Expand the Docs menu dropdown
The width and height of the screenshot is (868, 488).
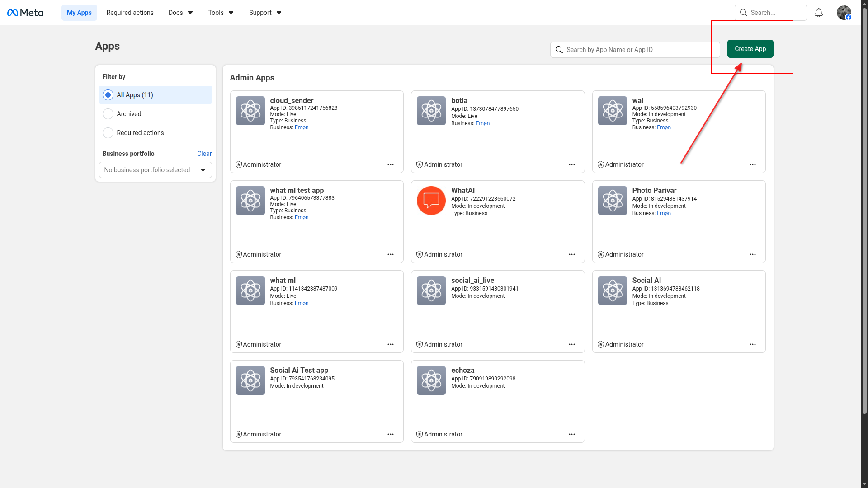pyautogui.click(x=180, y=13)
